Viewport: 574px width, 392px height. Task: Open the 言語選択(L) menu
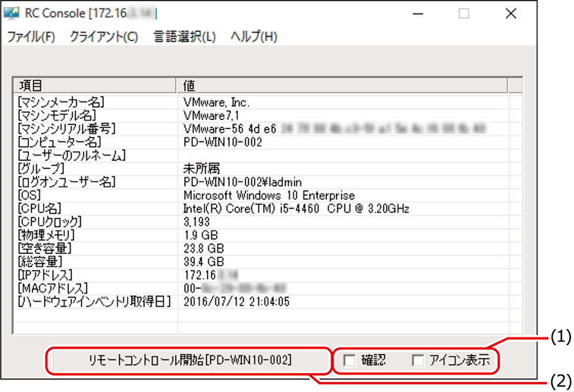184,36
